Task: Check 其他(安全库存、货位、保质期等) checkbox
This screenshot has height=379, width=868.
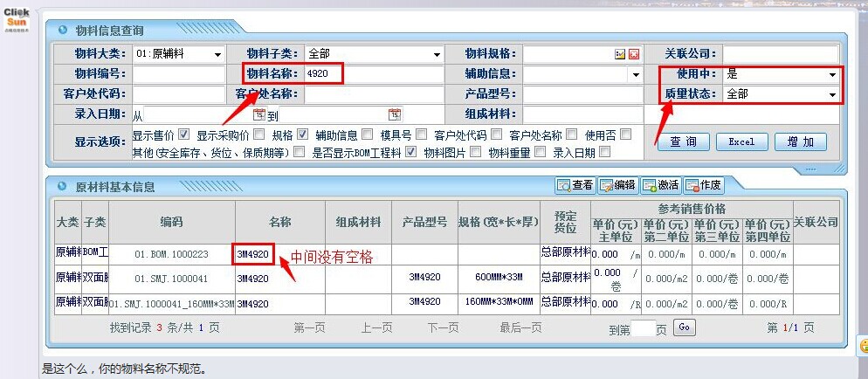Action: (x=299, y=152)
